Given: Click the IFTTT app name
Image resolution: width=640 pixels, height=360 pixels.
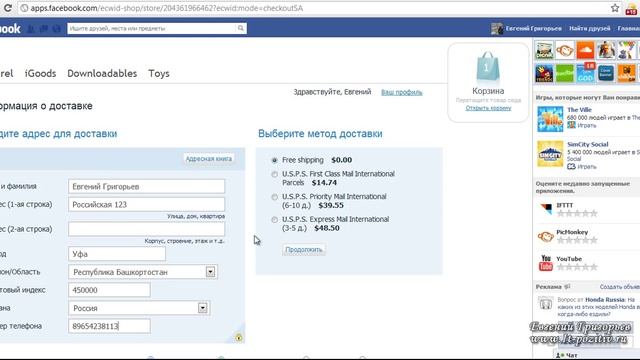Looking at the screenshot, I should 565,205.
